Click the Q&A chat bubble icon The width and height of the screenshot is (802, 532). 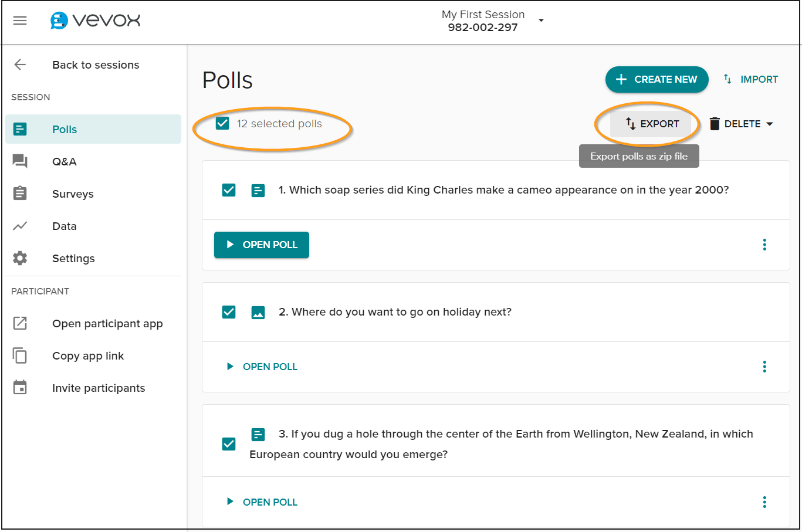20,161
